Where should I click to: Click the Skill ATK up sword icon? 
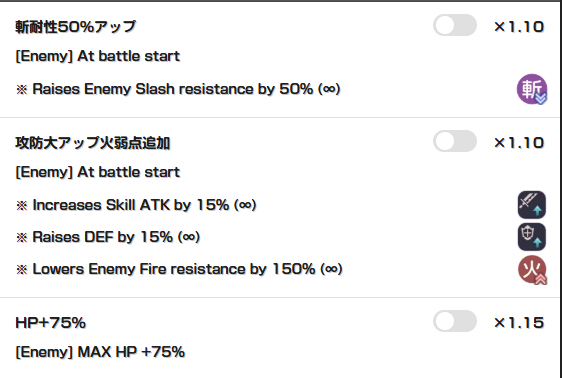click(x=532, y=205)
